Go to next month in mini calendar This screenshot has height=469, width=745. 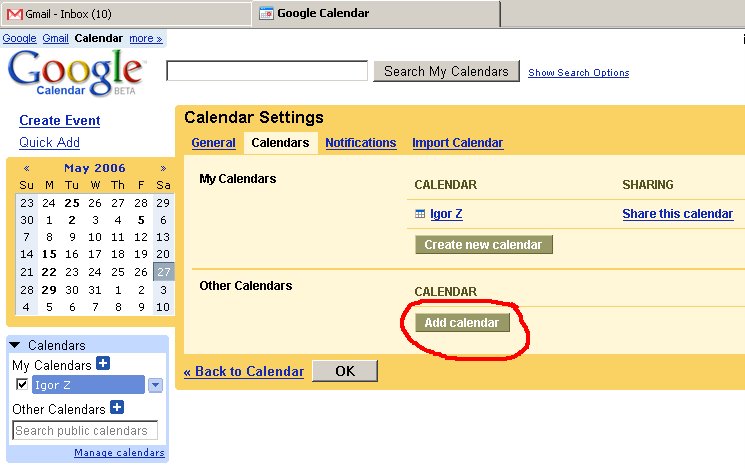pyautogui.click(x=163, y=168)
